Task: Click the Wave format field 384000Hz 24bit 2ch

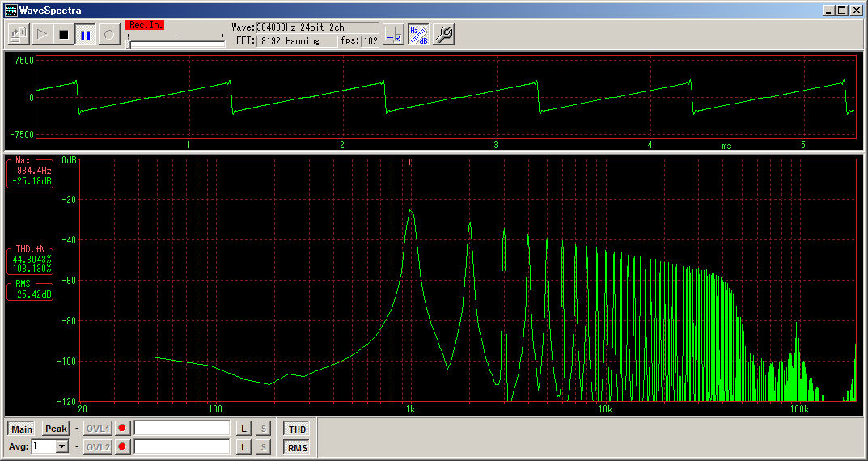Action: pyautogui.click(x=317, y=27)
